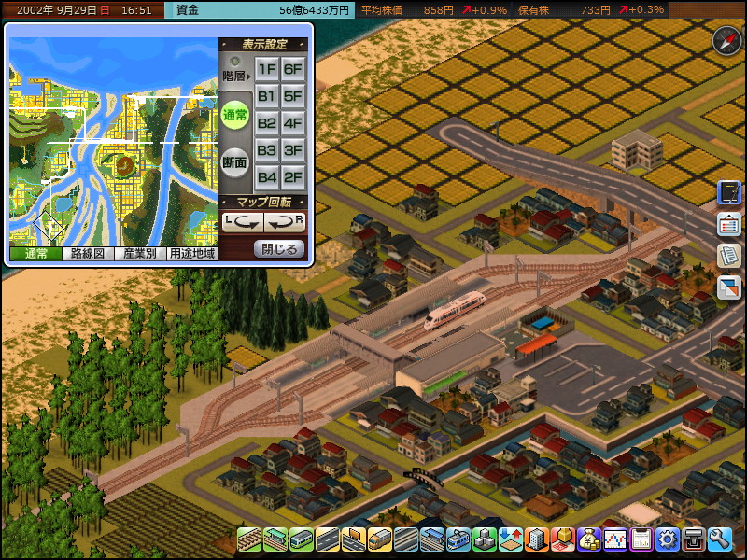This screenshot has width=747, height=560.
Task: Select the green 通常 display mode button
Action: tap(235, 115)
